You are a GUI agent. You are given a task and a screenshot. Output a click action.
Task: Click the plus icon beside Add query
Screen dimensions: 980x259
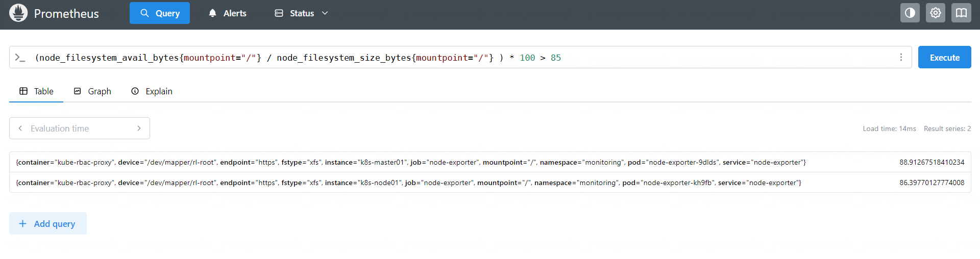[22, 224]
